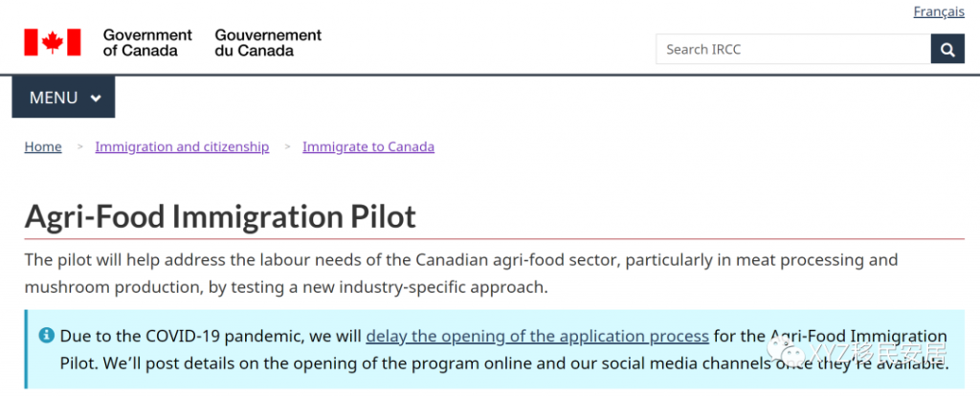Expand the MENU chevron arrow
The width and height of the screenshot is (980, 397).
[96, 99]
